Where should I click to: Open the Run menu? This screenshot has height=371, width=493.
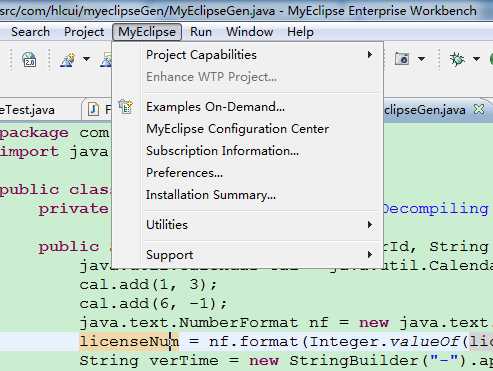click(x=201, y=32)
